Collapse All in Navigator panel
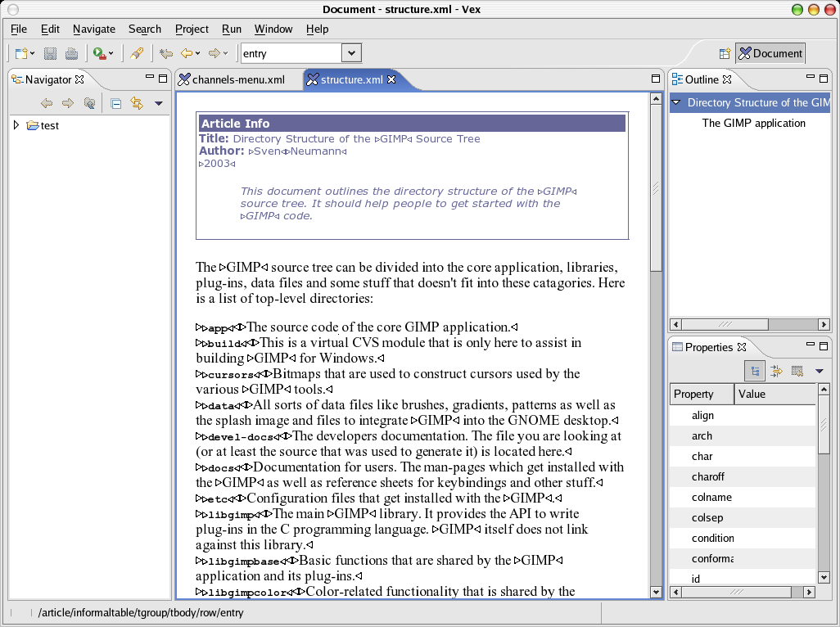The image size is (840, 627). click(x=115, y=103)
